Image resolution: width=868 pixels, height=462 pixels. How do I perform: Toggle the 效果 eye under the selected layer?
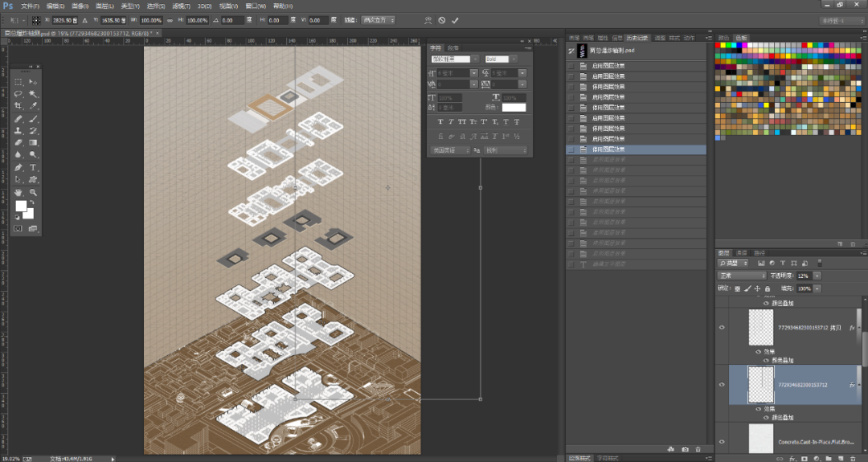coord(757,408)
